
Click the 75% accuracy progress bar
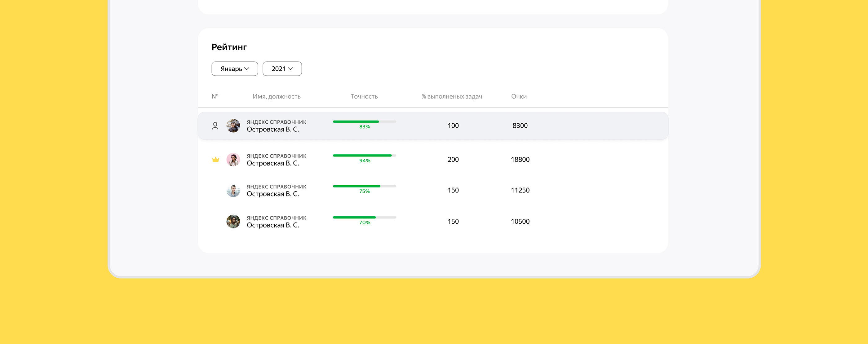364,186
